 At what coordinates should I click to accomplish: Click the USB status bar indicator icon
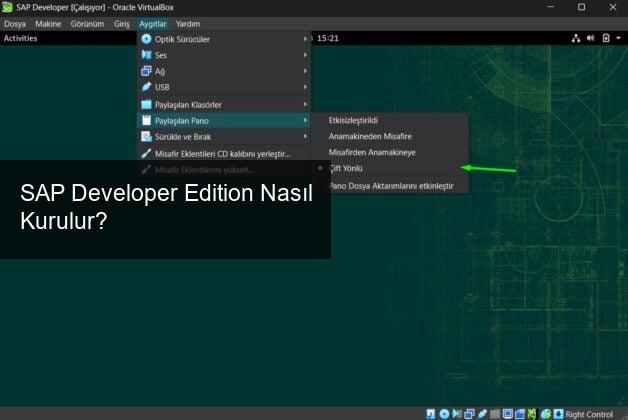(x=483, y=413)
